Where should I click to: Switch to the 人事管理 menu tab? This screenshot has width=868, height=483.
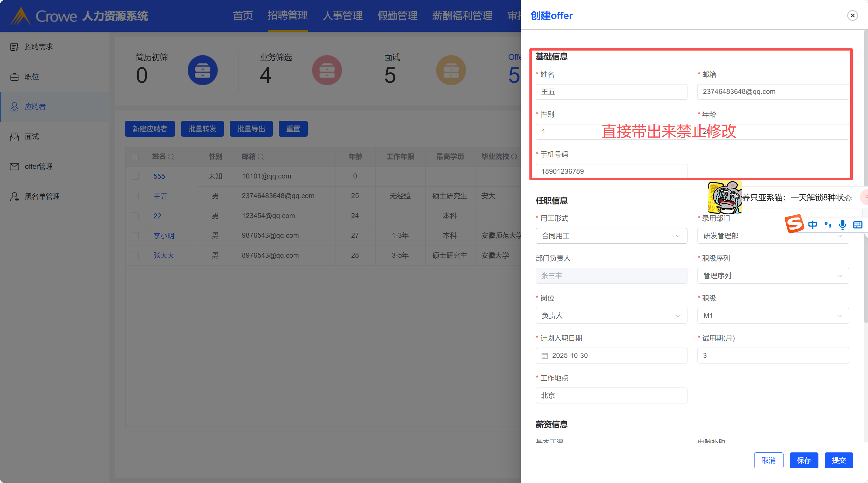[342, 16]
